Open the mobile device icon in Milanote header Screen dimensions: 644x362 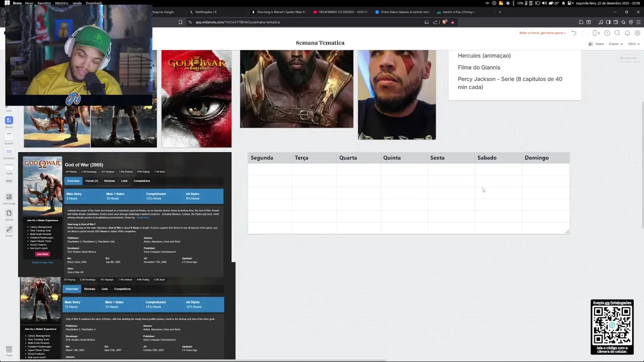click(x=596, y=33)
